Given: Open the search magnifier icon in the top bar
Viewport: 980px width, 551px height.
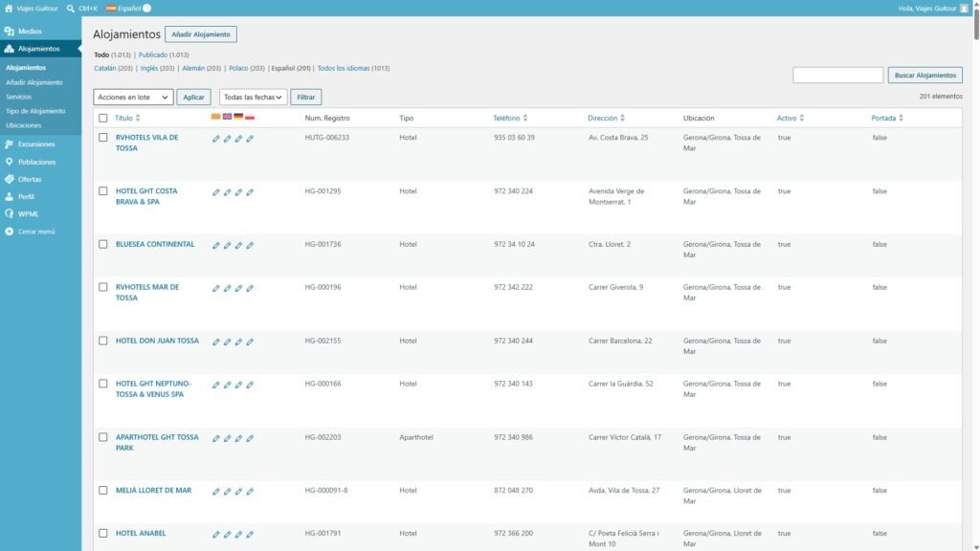Looking at the screenshot, I should [71, 8].
